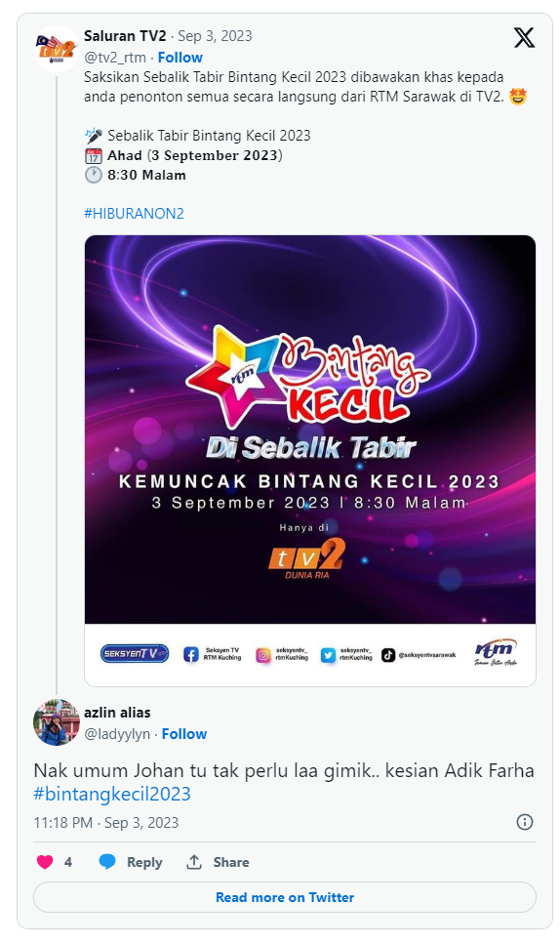The width and height of the screenshot is (560, 944).
Task: Click the TikTok icon in poster footer
Action: click(x=388, y=654)
